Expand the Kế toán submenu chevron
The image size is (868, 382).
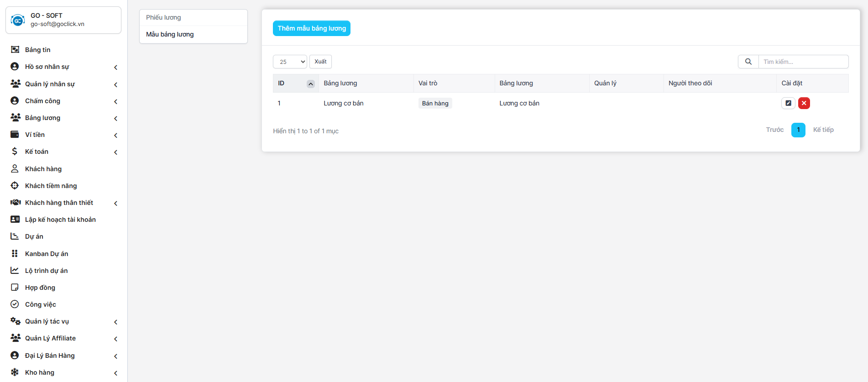pyautogui.click(x=115, y=152)
